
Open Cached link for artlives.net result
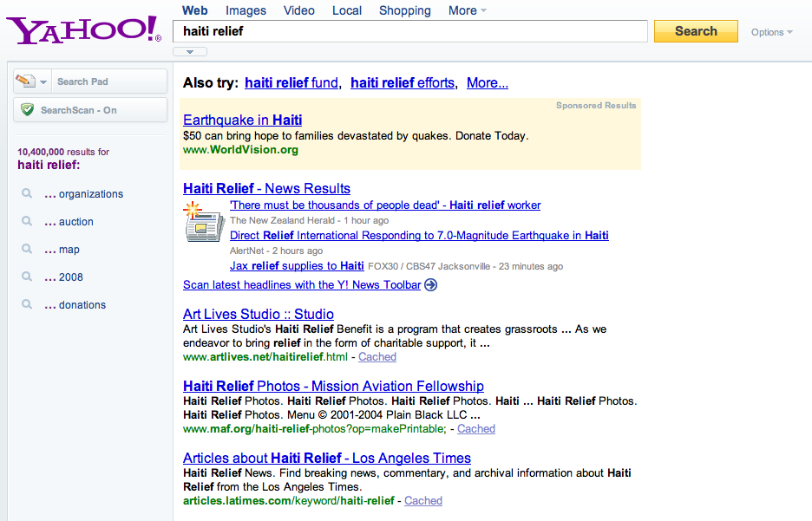(x=377, y=357)
